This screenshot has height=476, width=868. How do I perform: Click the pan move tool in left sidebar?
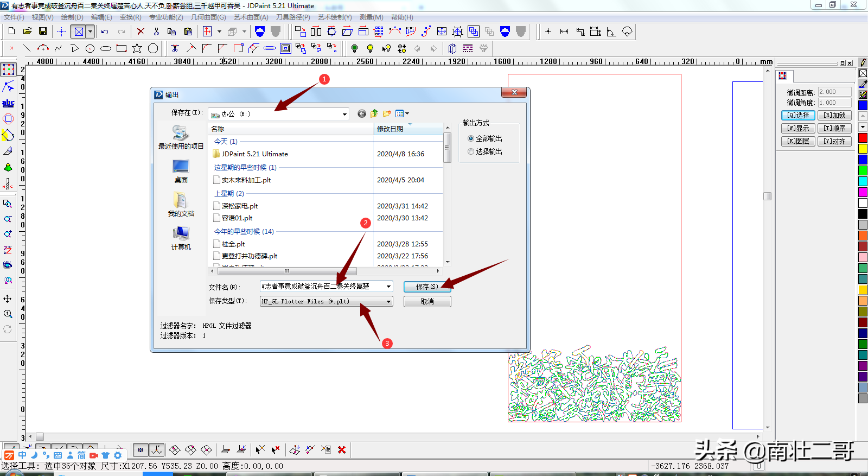click(8, 299)
